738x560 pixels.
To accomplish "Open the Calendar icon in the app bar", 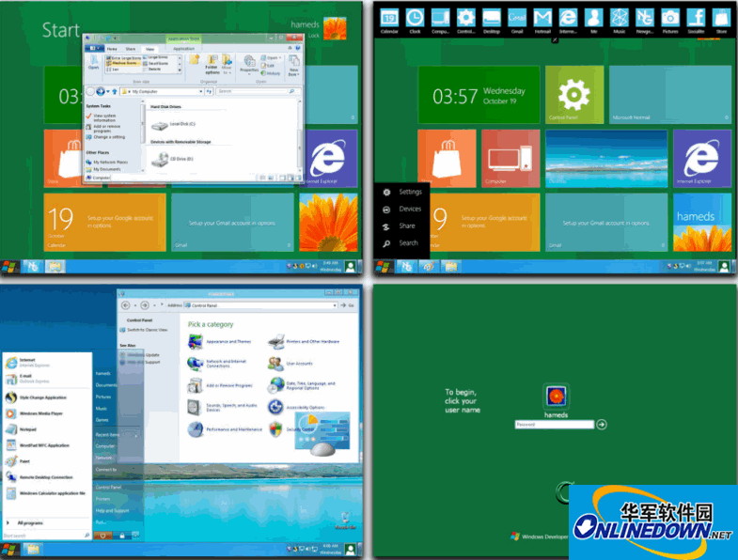I will [x=389, y=19].
